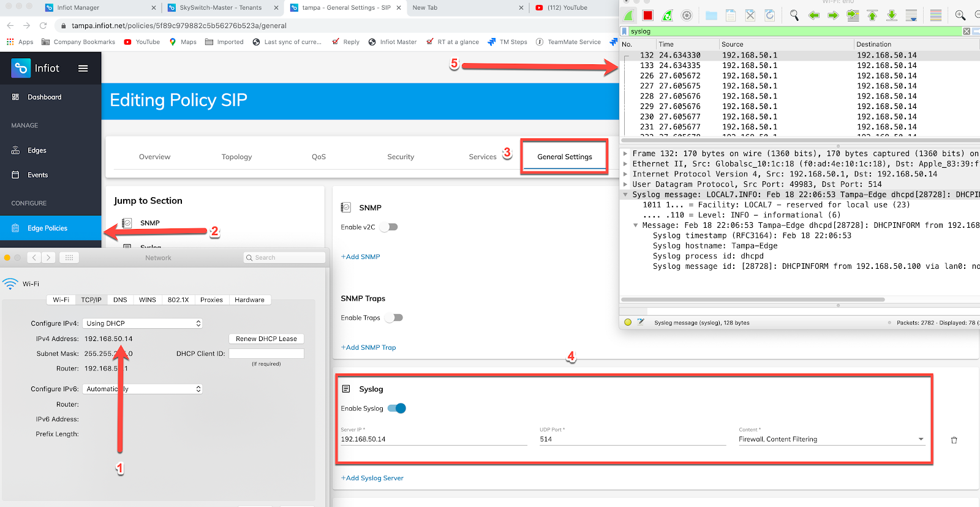This screenshot has height=507, width=980.
Task: Expand the Frame 132 tree row
Action: (625, 154)
